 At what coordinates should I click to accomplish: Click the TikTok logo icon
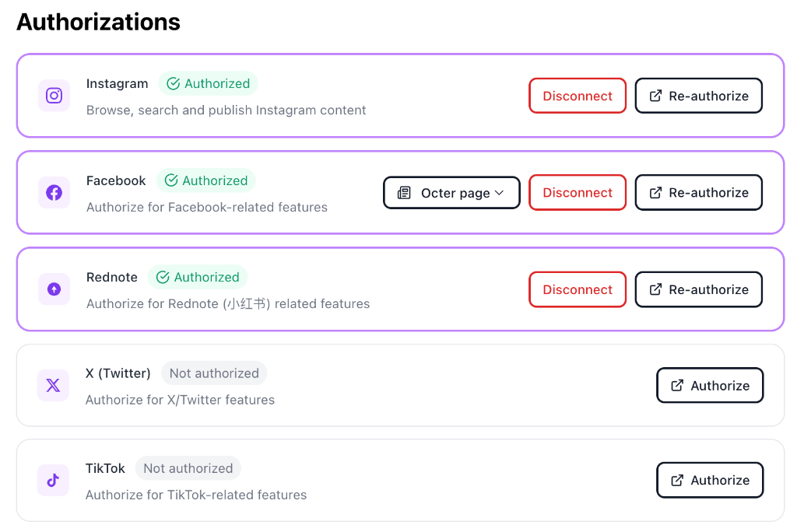53,480
